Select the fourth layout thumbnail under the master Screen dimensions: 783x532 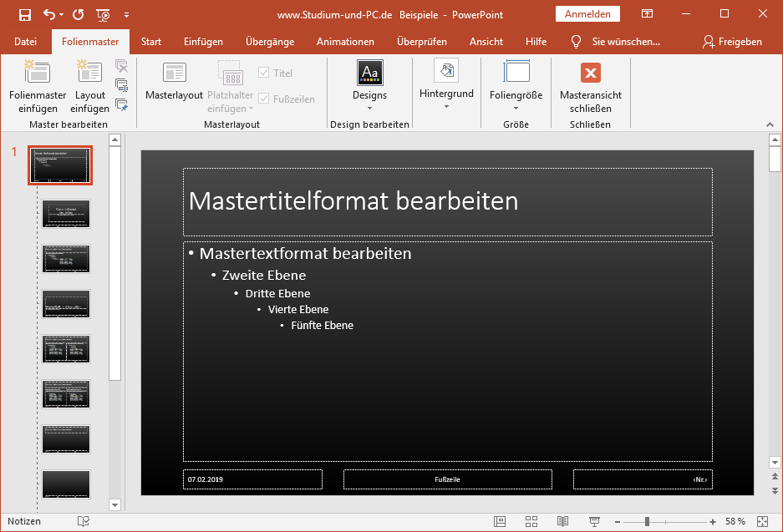66,349
